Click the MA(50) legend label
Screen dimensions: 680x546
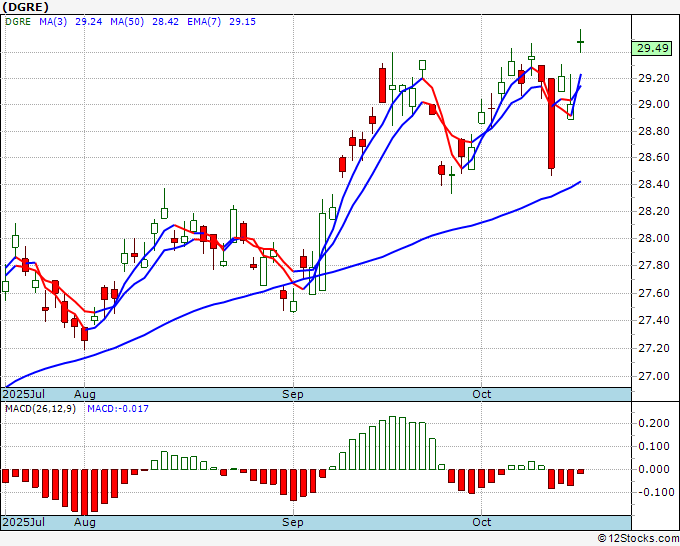pyautogui.click(x=127, y=22)
